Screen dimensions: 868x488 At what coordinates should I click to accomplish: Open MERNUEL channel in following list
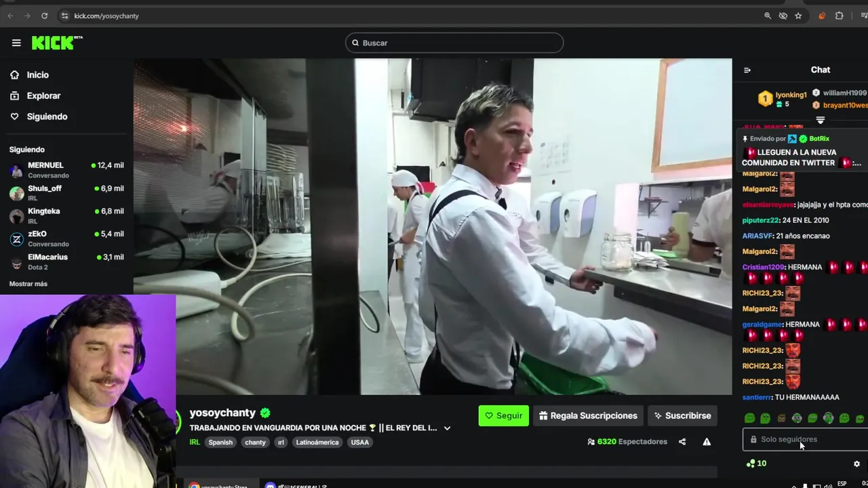[66, 170]
